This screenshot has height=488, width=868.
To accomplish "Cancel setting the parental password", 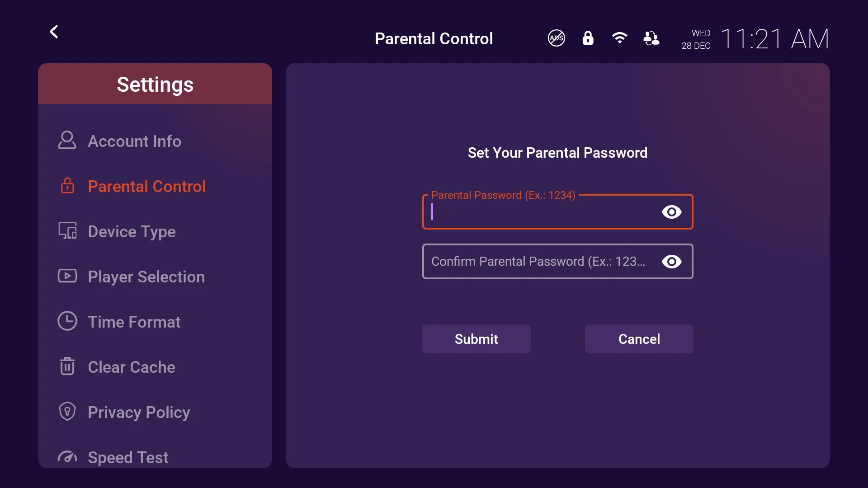I will 639,339.
